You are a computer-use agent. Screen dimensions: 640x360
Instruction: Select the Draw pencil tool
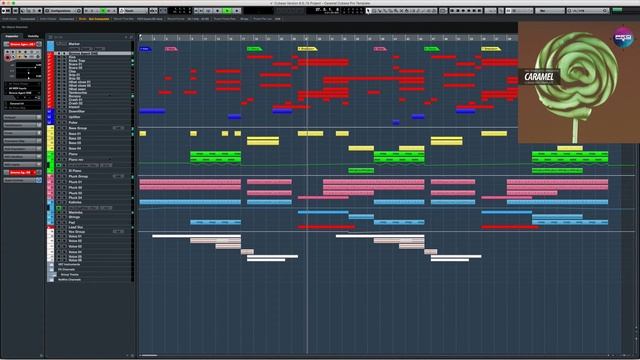pos(417,11)
